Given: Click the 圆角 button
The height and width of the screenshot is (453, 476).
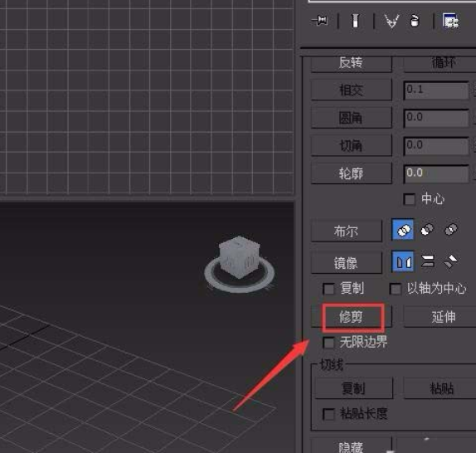Looking at the screenshot, I should [x=352, y=118].
